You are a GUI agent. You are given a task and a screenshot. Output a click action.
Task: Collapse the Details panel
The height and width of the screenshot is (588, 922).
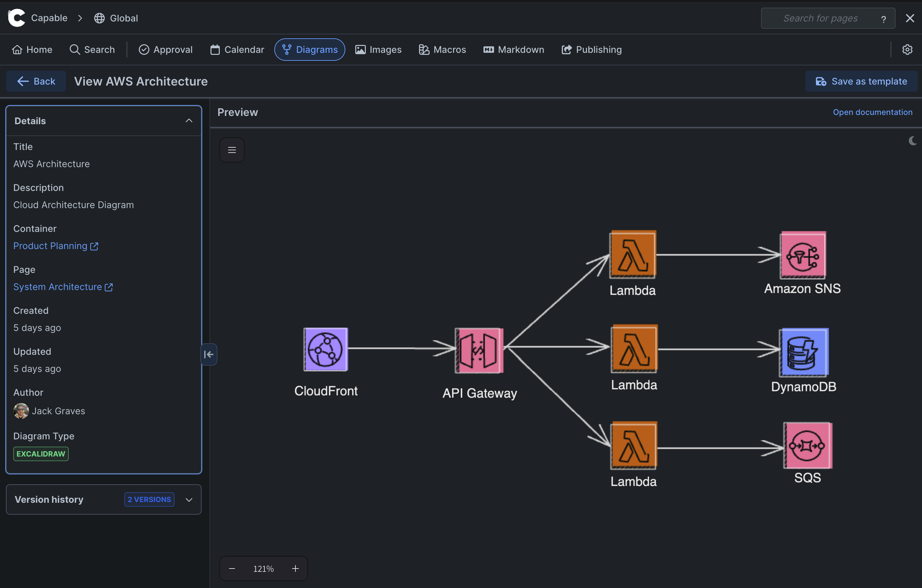coord(189,121)
